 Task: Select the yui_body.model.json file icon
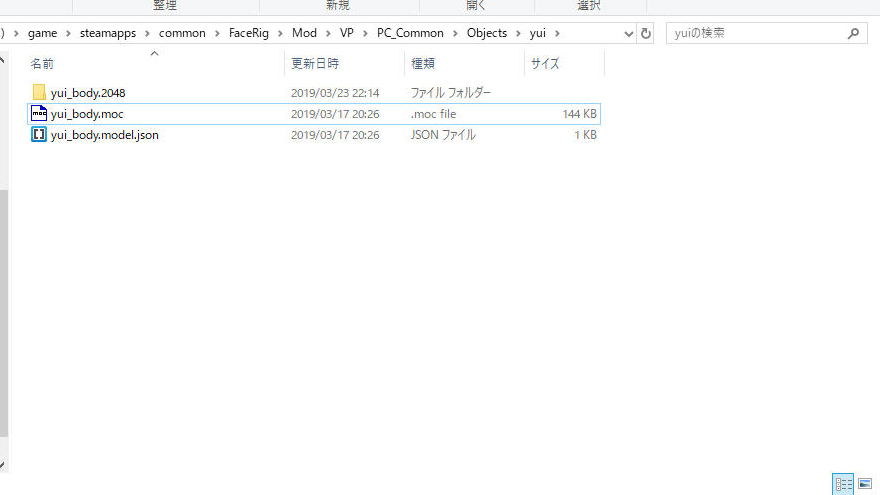tap(39, 135)
